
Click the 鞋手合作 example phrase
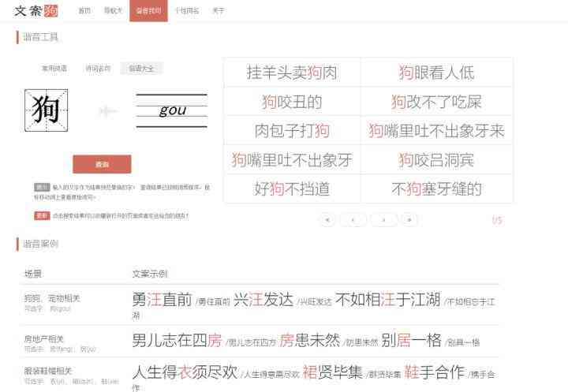point(435,372)
